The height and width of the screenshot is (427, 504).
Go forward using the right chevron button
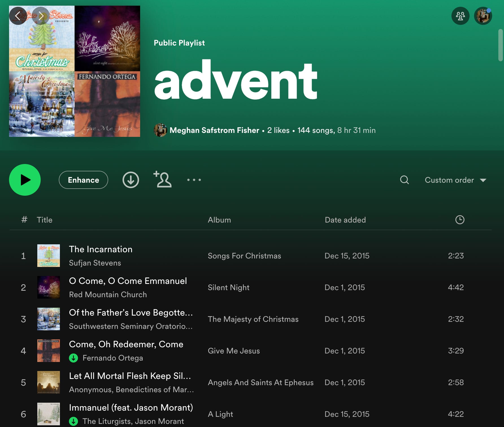point(41,16)
